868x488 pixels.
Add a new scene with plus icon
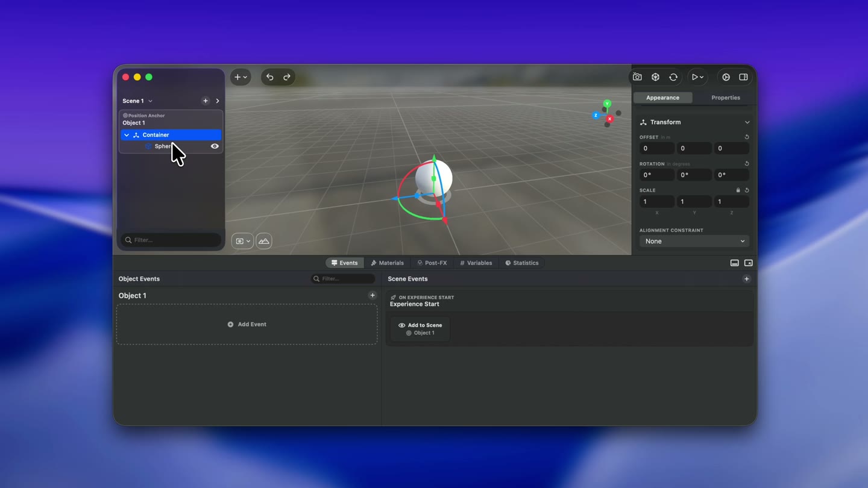(x=206, y=101)
